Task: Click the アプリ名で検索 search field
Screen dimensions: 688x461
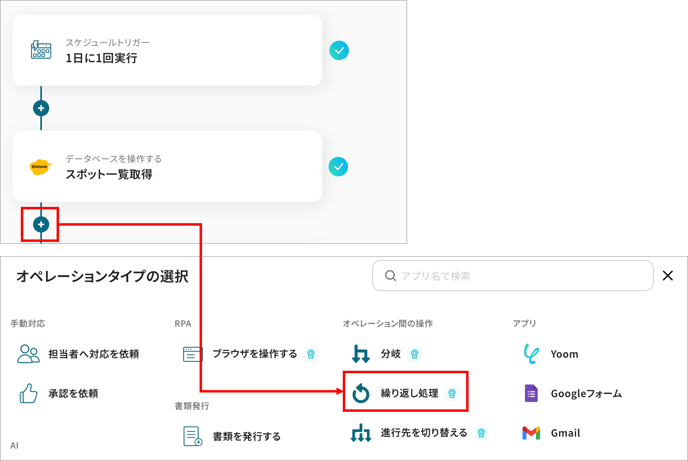Action: coord(512,275)
